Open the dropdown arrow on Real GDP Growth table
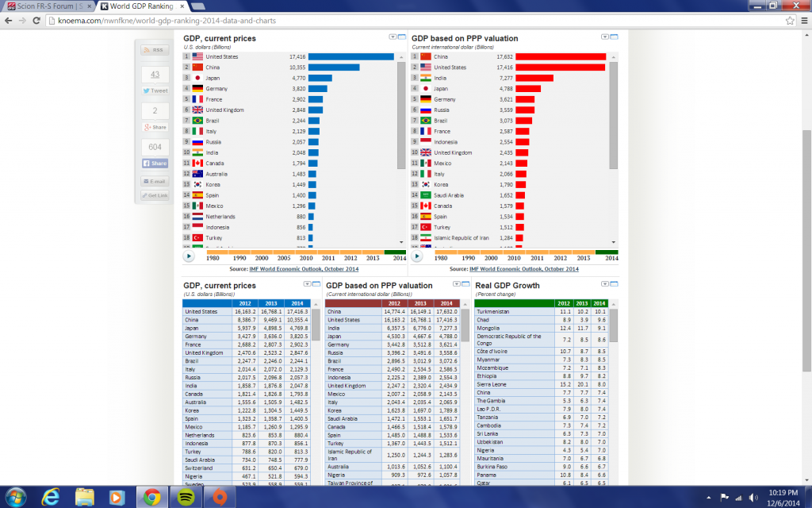 point(604,284)
